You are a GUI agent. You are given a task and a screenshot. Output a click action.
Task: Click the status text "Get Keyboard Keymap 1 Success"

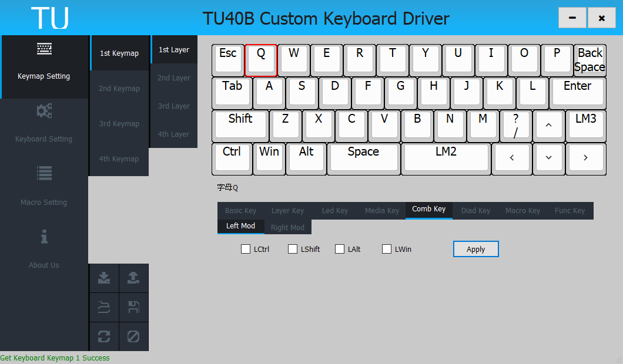pyautogui.click(x=55, y=358)
